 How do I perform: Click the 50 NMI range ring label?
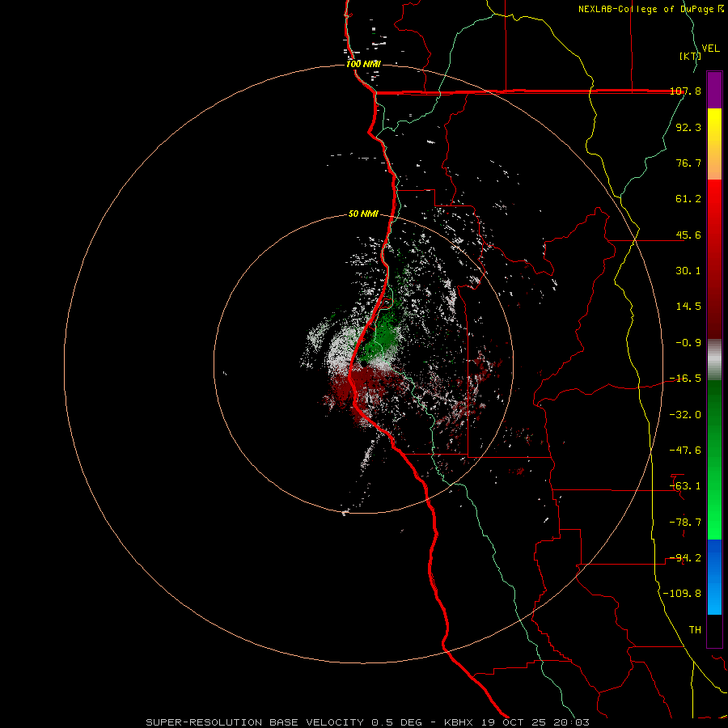[363, 214]
